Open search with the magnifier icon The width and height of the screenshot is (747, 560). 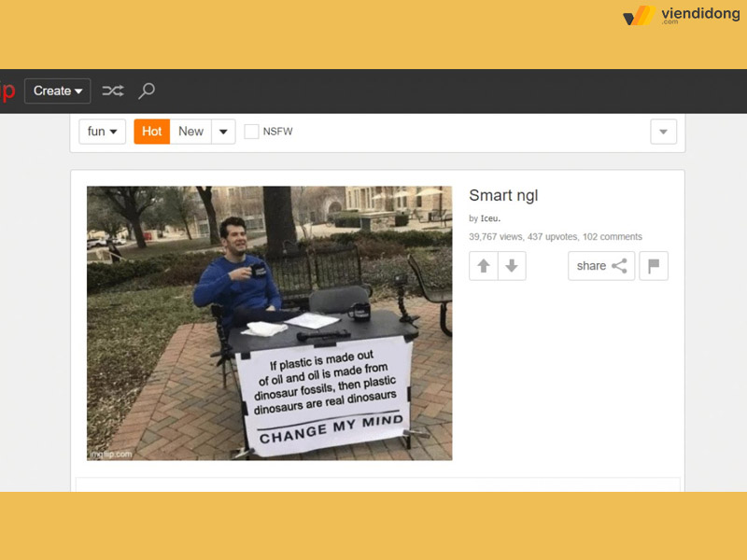(x=147, y=91)
